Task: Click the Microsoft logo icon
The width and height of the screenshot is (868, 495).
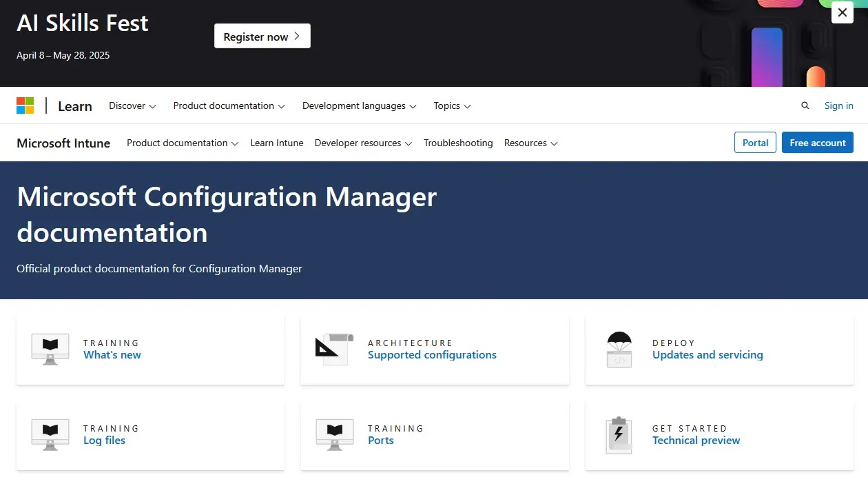Action: coord(25,105)
